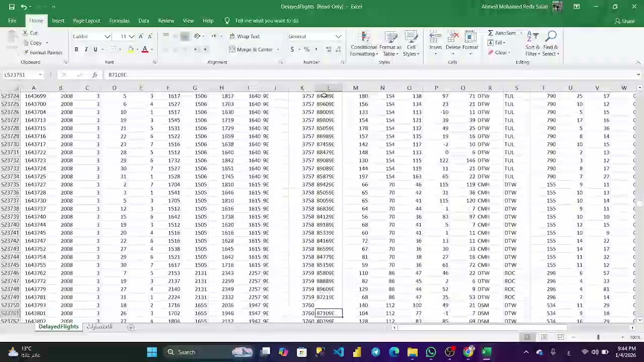Open Find & Select menu
Image resolution: width=644 pixels, height=362 pixels.
click(551, 44)
